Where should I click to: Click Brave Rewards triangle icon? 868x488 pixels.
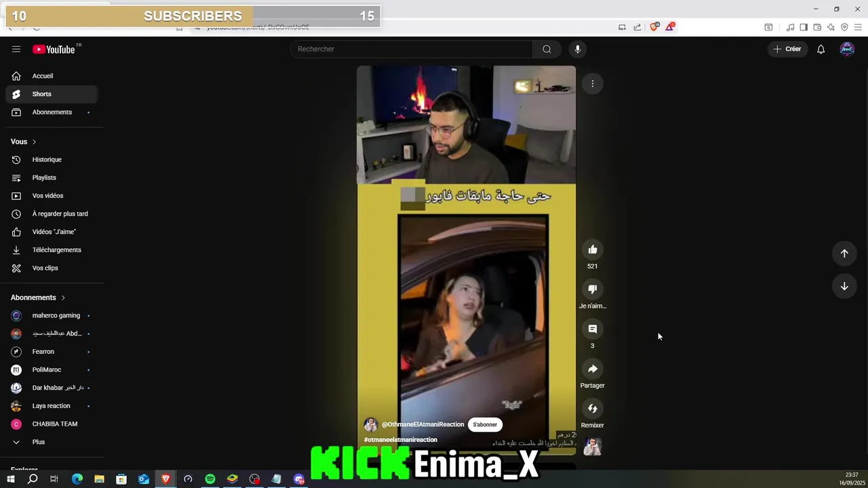pyautogui.click(x=670, y=27)
